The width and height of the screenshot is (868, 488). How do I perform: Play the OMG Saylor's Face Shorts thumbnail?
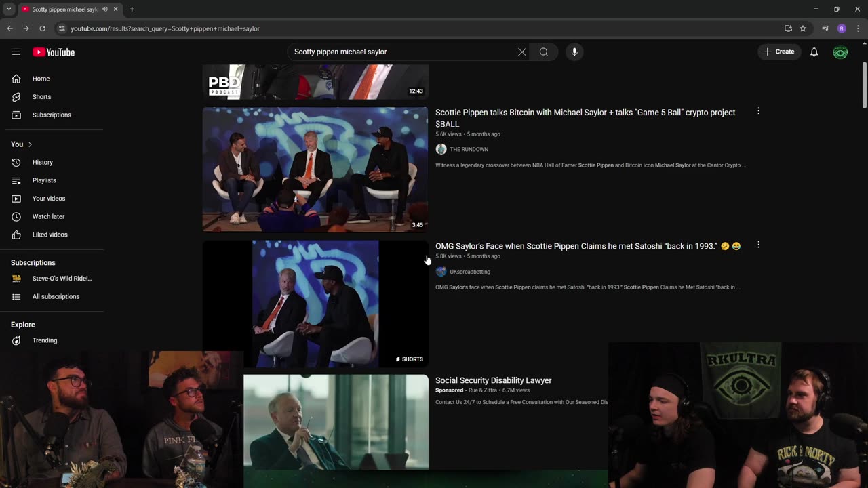(315, 304)
